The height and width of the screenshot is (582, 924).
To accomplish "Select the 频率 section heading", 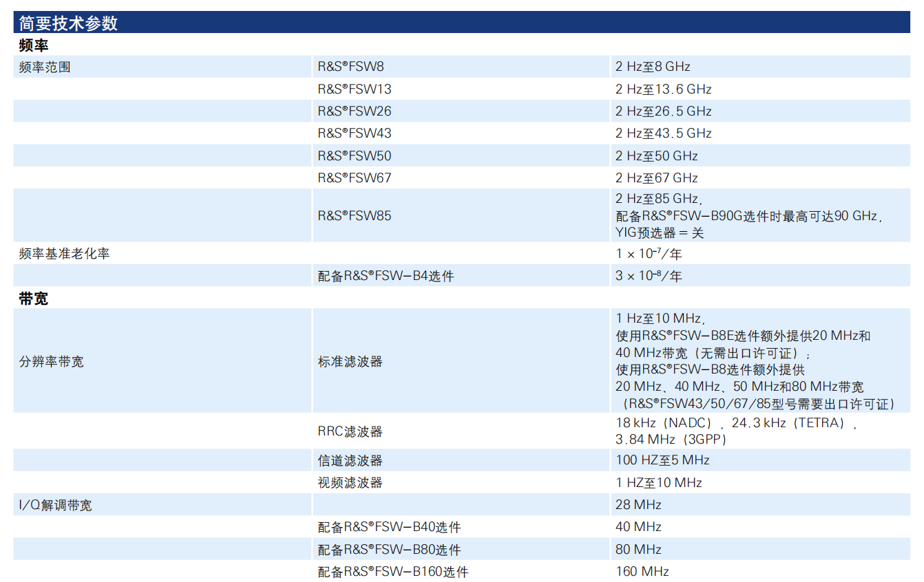I will click(34, 46).
